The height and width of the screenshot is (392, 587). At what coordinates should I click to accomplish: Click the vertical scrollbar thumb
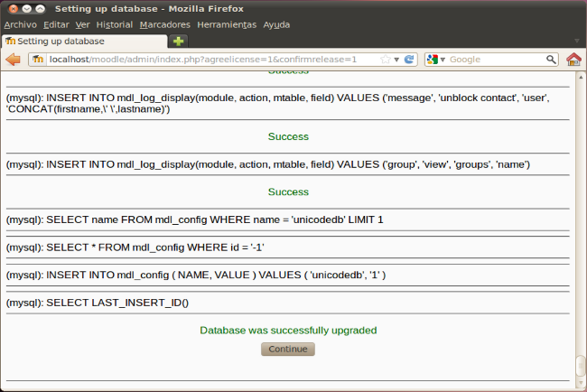click(581, 365)
